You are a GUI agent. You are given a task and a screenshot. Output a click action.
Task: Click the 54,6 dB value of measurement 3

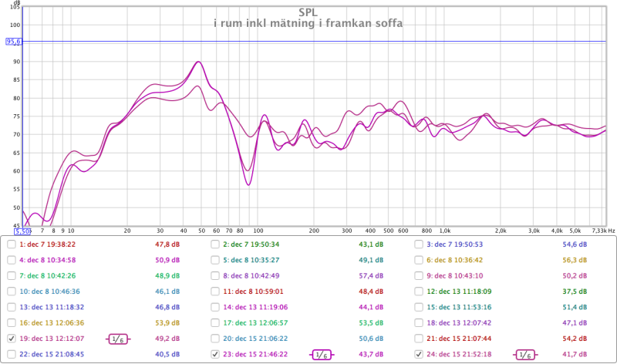pos(575,244)
